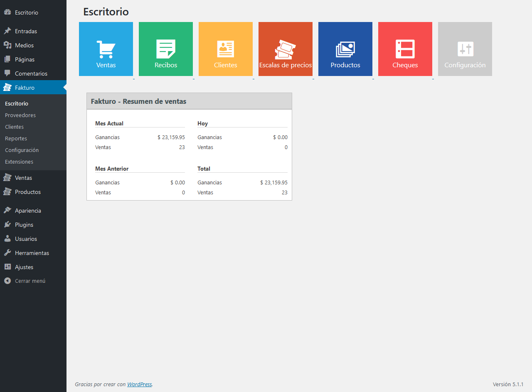Click the Usuarios person icon
532x392 pixels.
(x=7, y=239)
